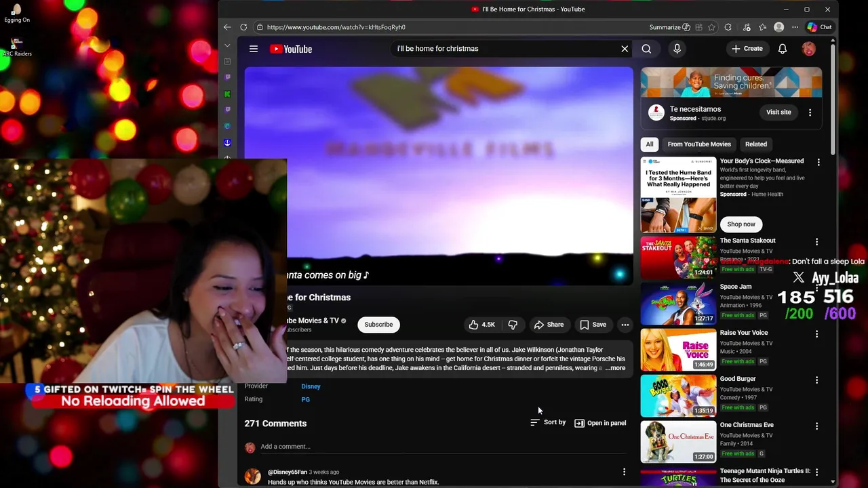Shop now on the Hume Band ad
868x488 pixels.
coord(741,224)
